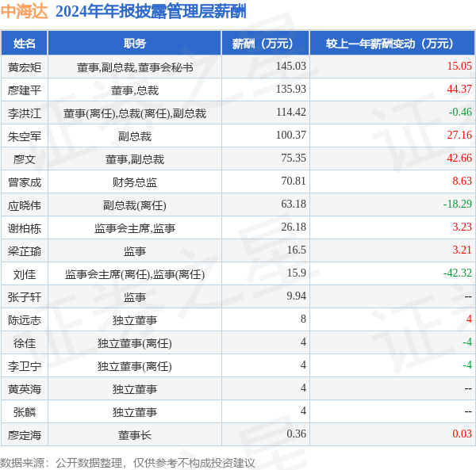This screenshot has height=470, width=476.
Task: Select the salary value 63.18
Action: click(294, 204)
